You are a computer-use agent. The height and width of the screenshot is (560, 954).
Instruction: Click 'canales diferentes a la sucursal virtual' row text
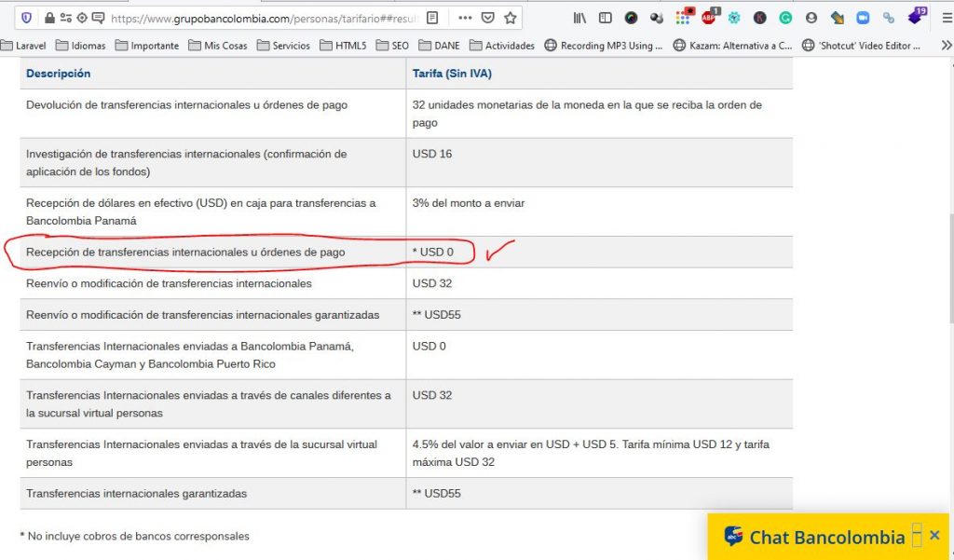tap(209, 404)
